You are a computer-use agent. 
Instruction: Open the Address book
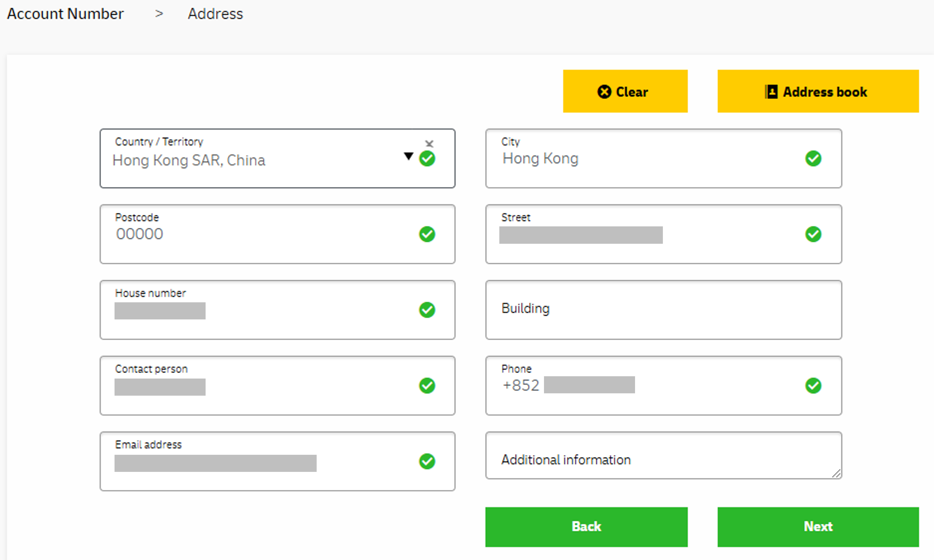(x=817, y=92)
